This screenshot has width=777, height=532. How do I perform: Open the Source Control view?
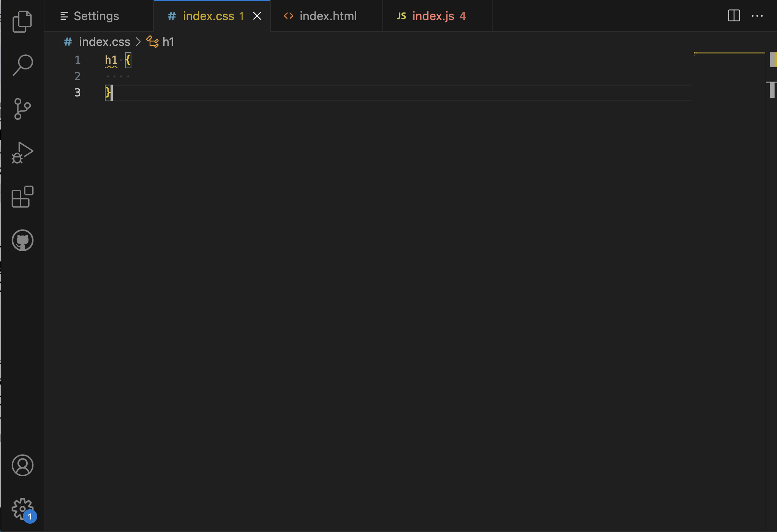[22, 109]
